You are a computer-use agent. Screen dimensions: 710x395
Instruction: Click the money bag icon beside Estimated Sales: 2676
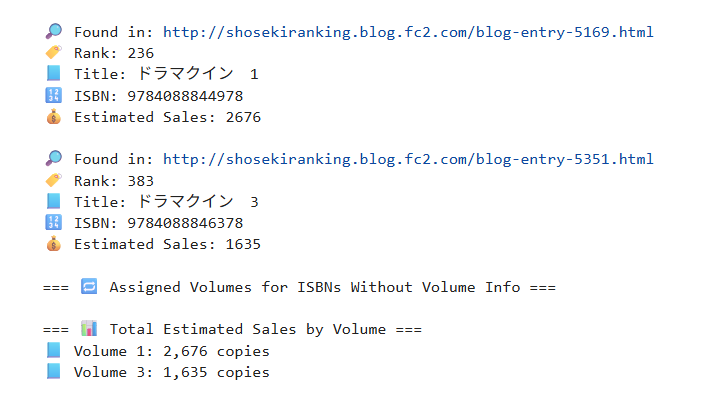coord(53,116)
